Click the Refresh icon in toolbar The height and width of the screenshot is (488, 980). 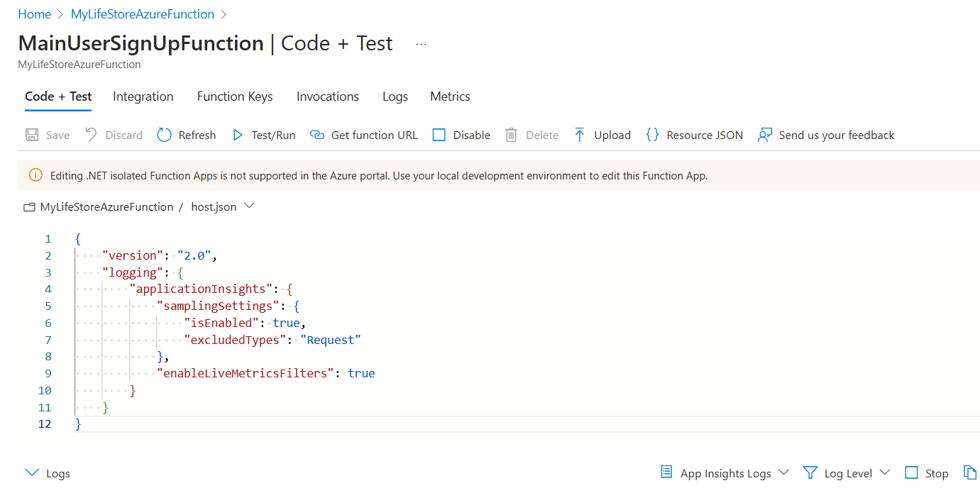pos(165,135)
